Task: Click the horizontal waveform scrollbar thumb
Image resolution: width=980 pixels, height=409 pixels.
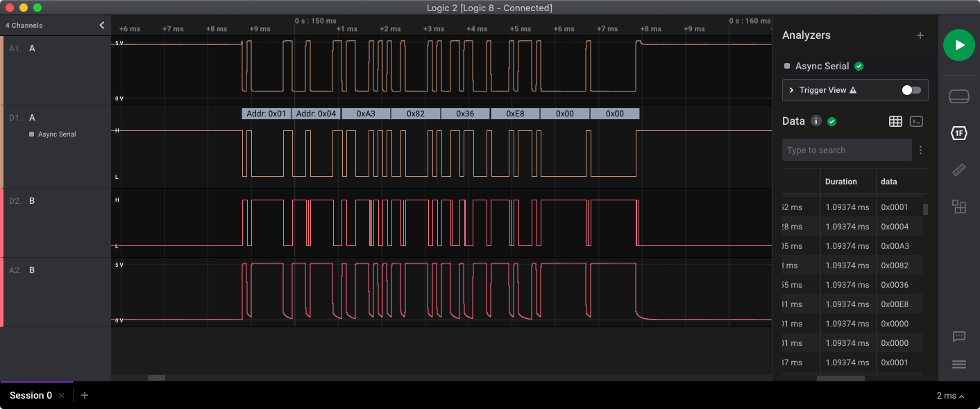Action: pyautogui.click(x=156, y=378)
